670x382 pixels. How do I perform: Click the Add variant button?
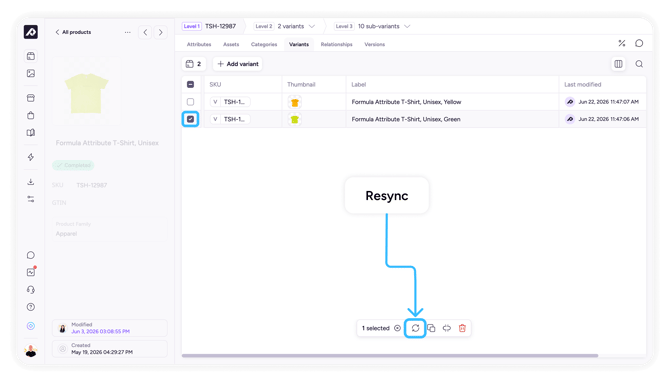tap(238, 64)
